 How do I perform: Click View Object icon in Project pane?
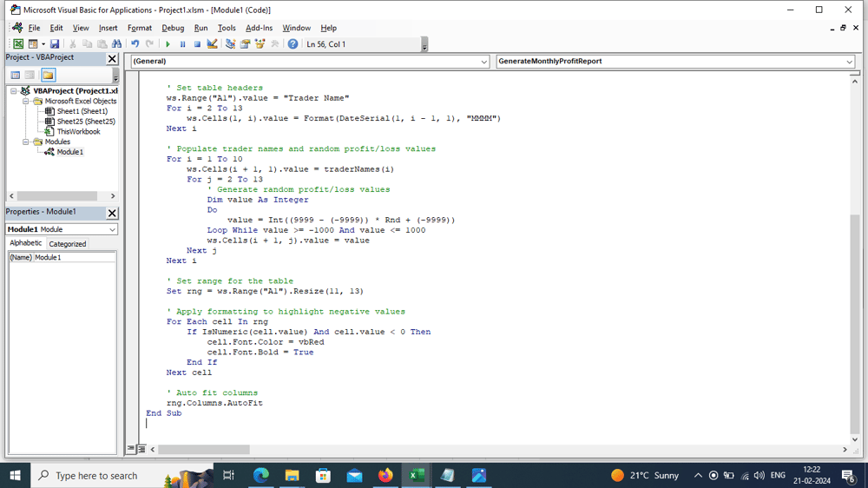[30, 75]
